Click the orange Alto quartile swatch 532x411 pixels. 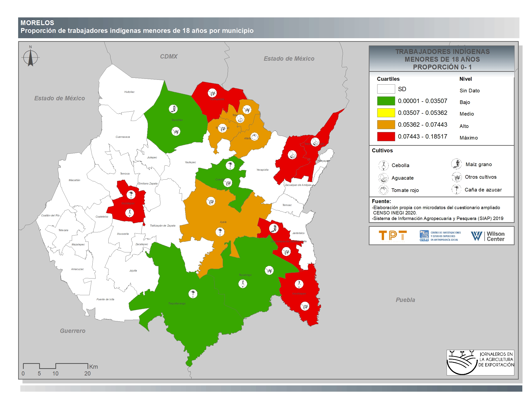click(386, 125)
